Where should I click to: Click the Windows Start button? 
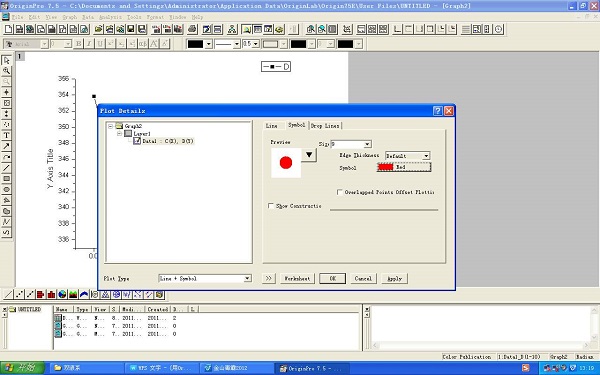(x=22, y=368)
